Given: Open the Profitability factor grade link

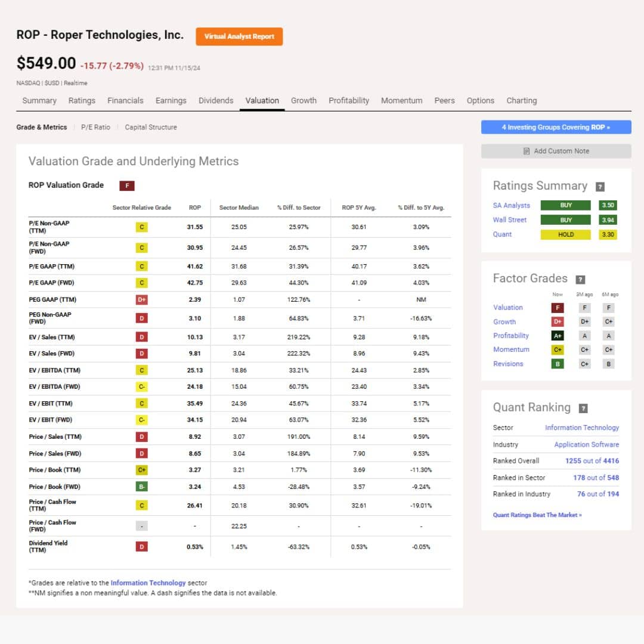Looking at the screenshot, I should (x=511, y=336).
